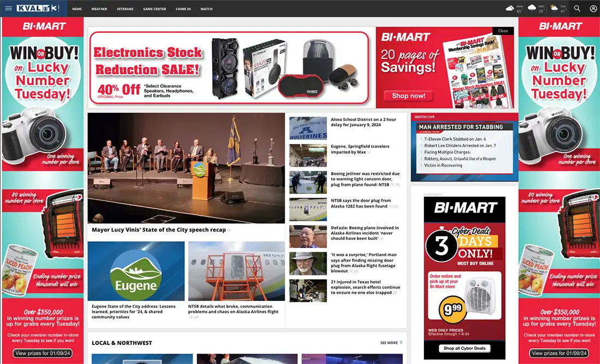Click the Shop now! button
The height and width of the screenshot is (364, 600).
(409, 95)
